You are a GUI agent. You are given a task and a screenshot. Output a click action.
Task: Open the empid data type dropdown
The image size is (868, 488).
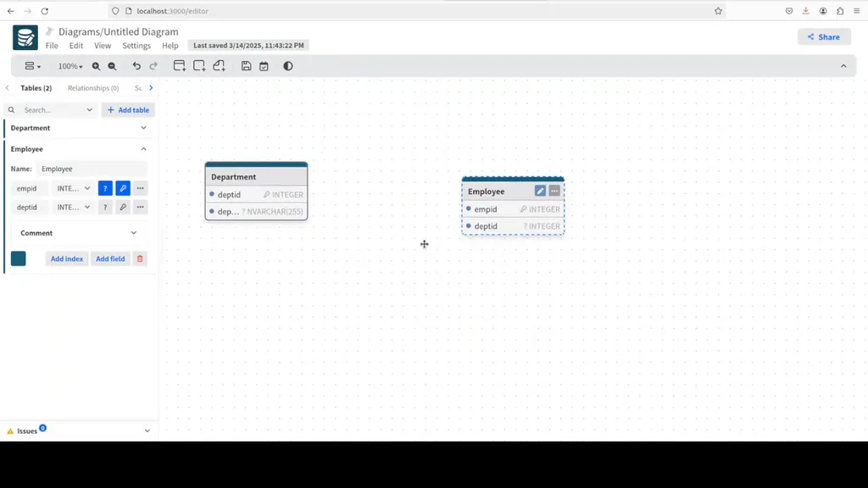74,188
